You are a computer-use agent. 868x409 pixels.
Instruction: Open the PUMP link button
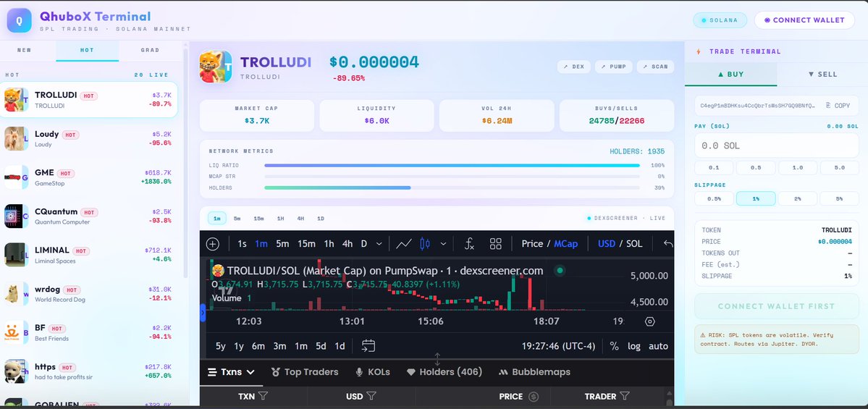click(x=613, y=67)
